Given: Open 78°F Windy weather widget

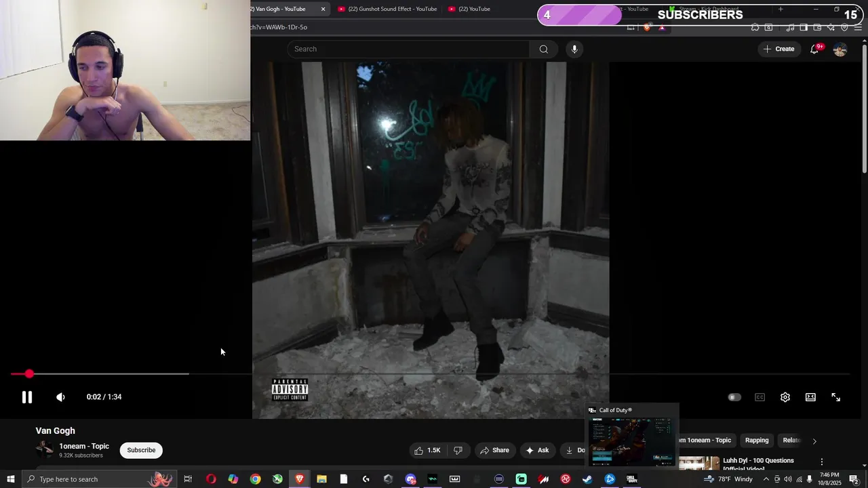Looking at the screenshot, I should coord(728,479).
